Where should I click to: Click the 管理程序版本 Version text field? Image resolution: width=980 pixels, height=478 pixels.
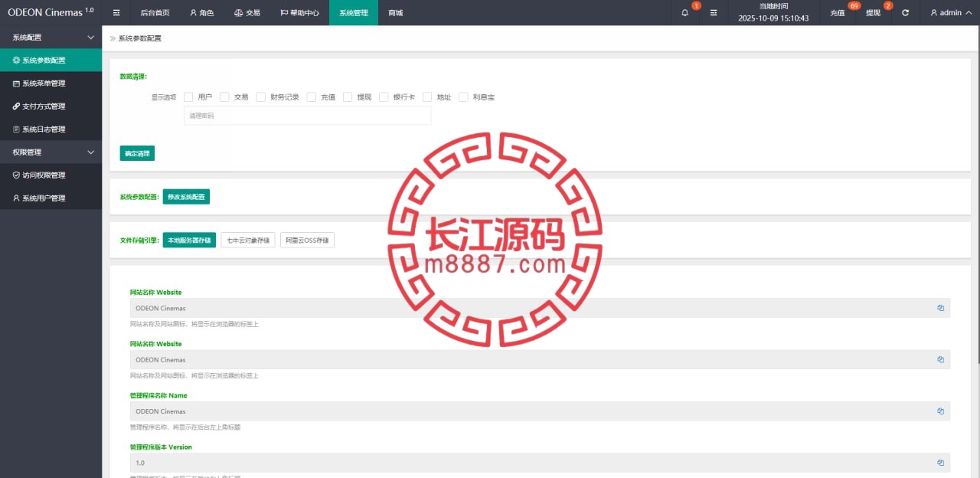click(540, 463)
